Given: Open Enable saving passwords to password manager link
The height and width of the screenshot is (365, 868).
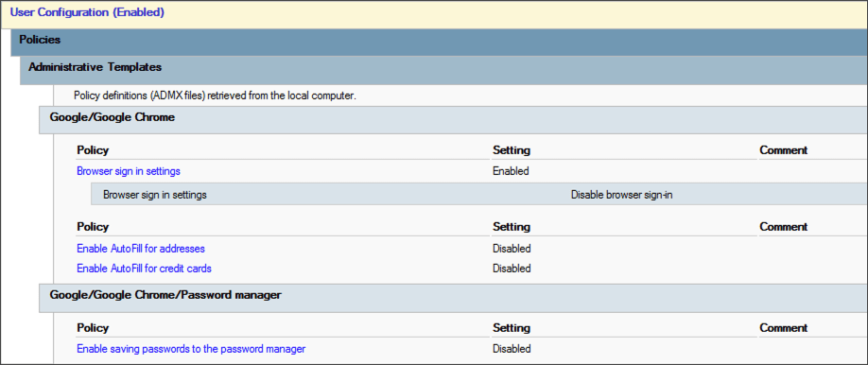Looking at the screenshot, I should [x=191, y=349].
